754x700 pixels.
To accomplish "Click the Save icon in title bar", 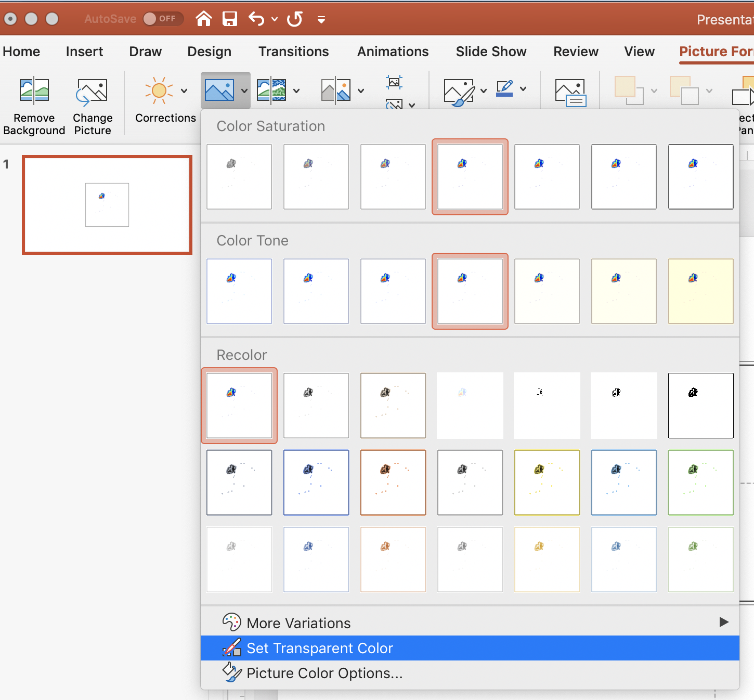I will (229, 19).
